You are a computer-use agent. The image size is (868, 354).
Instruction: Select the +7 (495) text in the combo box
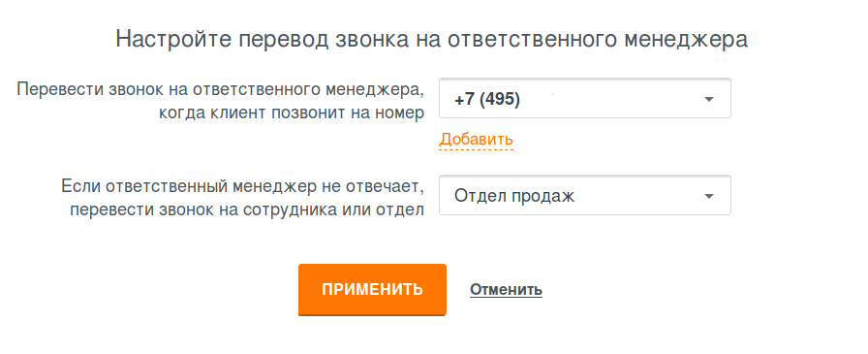tap(486, 100)
